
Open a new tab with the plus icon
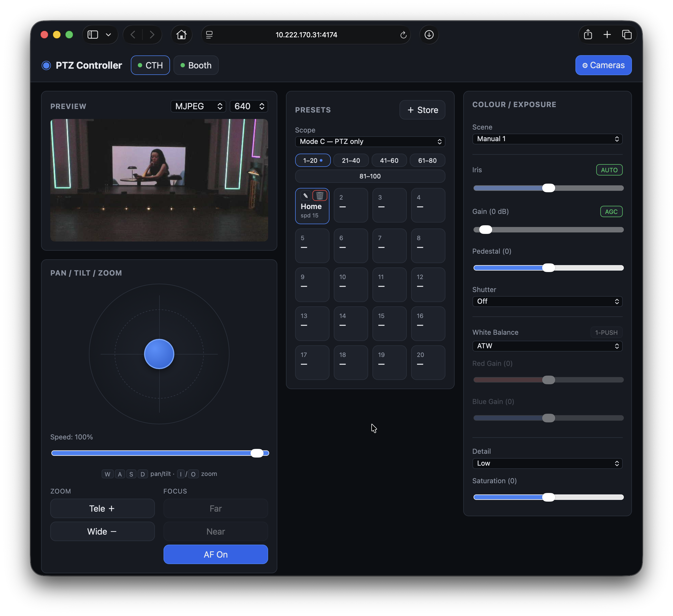pos(607,35)
